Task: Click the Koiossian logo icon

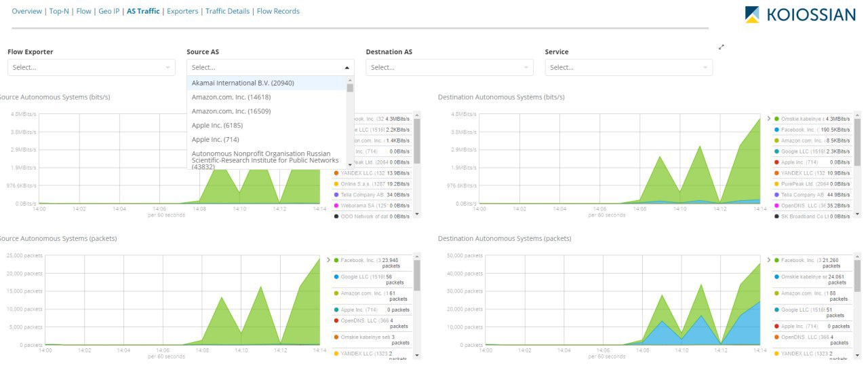Action: (x=752, y=14)
